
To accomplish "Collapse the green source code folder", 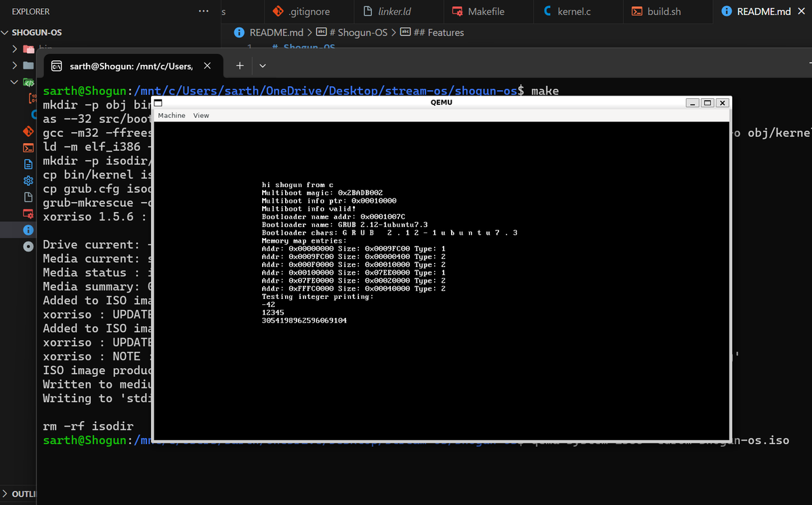I will pyautogui.click(x=14, y=82).
